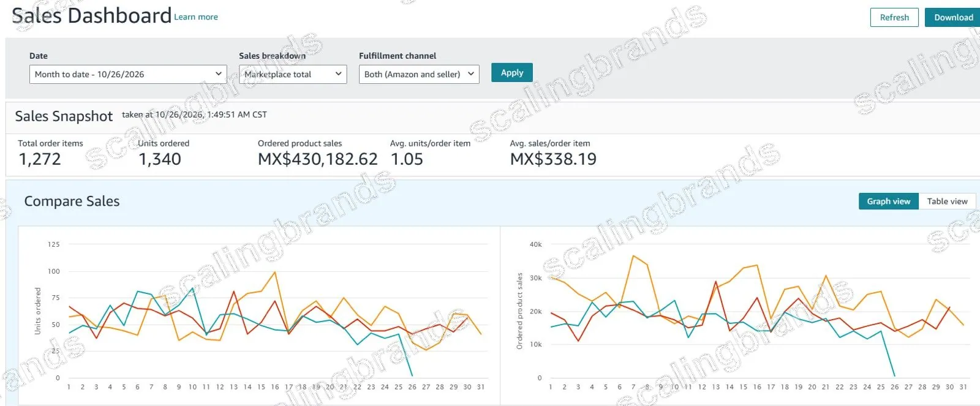
Task: Switch to Table view
Action: point(948,201)
